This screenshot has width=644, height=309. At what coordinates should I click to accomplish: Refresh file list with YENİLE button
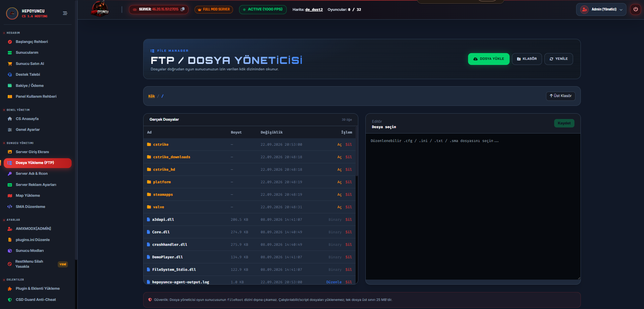(x=559, y=59)
